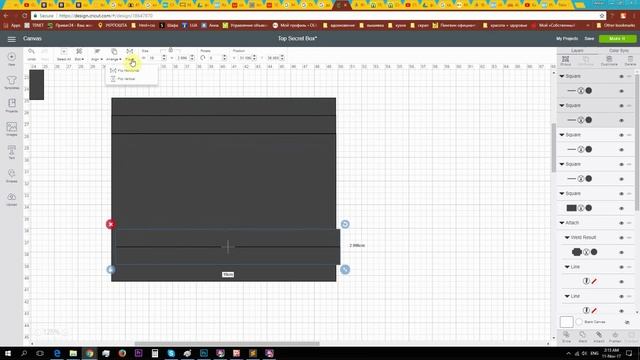Click the Flip dropdown button
This screenshot has height=360, width=640.
(130, 55)
